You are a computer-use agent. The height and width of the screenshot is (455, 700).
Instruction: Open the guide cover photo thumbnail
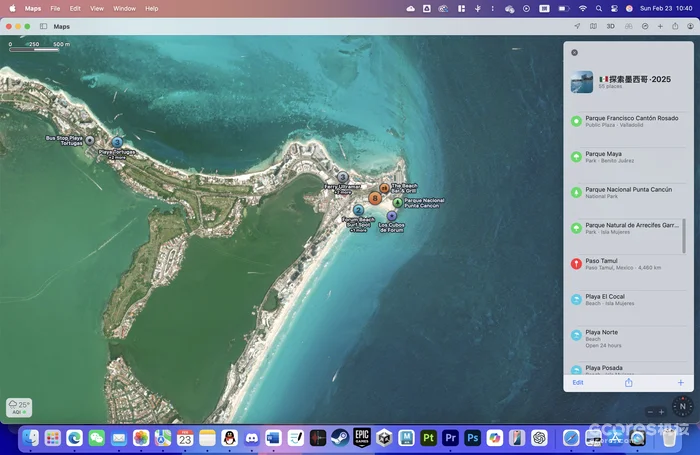tap(582, 82)
